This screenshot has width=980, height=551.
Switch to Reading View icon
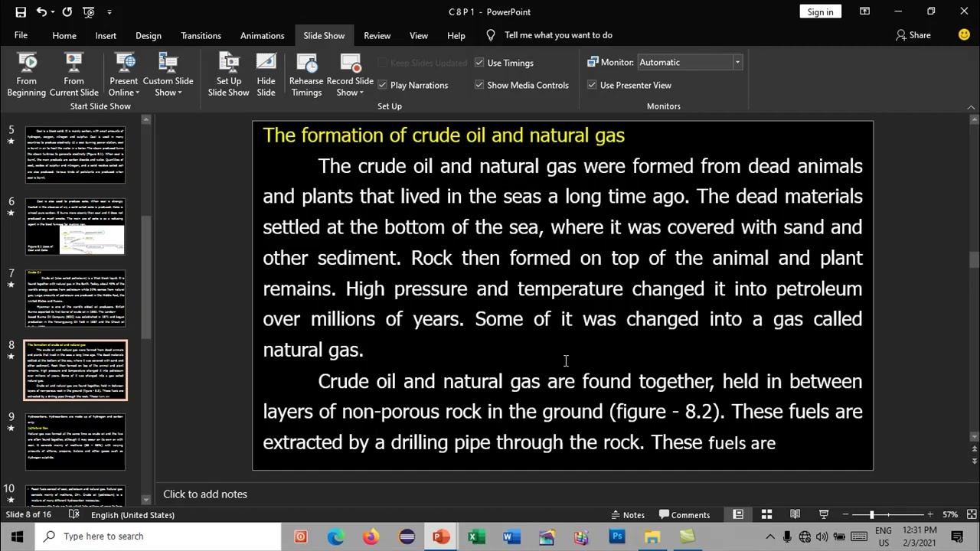[795, 514]
